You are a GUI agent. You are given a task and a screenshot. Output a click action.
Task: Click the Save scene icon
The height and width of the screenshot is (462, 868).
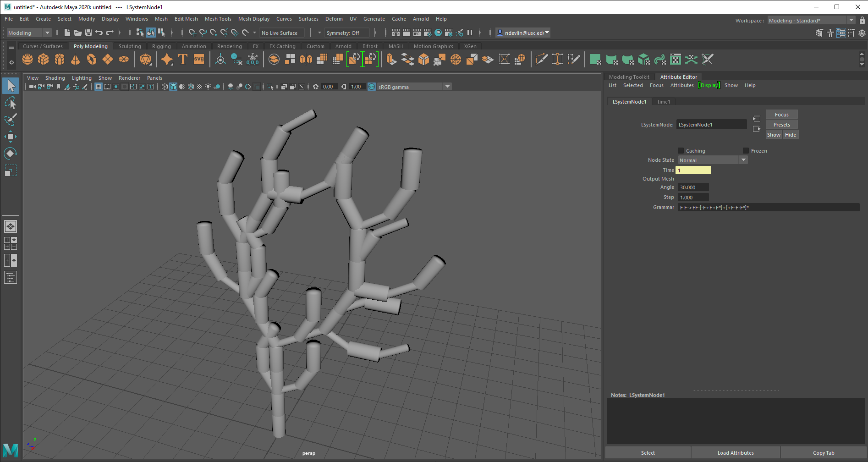click(88, 33)
